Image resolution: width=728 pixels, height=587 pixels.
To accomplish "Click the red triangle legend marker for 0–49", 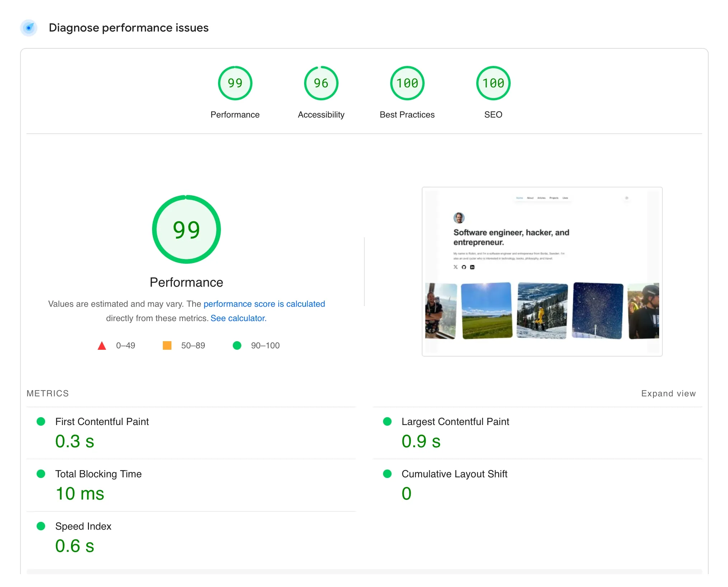I will pyautogui.click(x=102, y=345).
